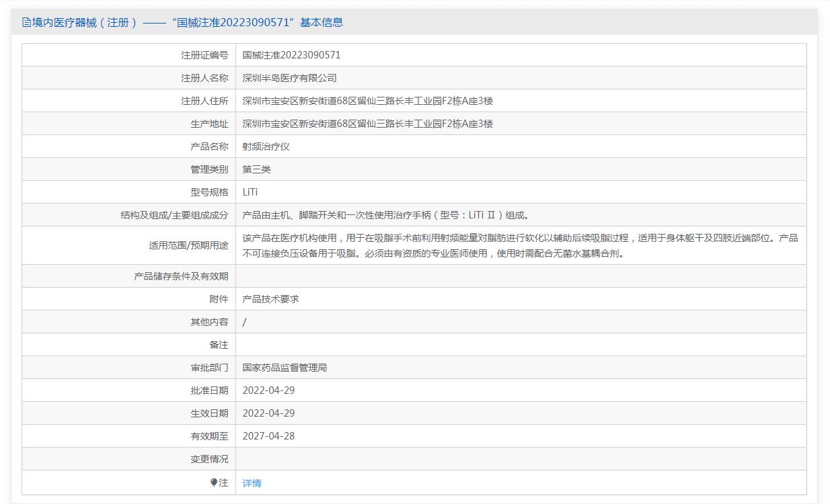Select model value LiTi in 型号规格 row
The height and width of the screenshot is (504, 830).
click(x=250, y=192)
